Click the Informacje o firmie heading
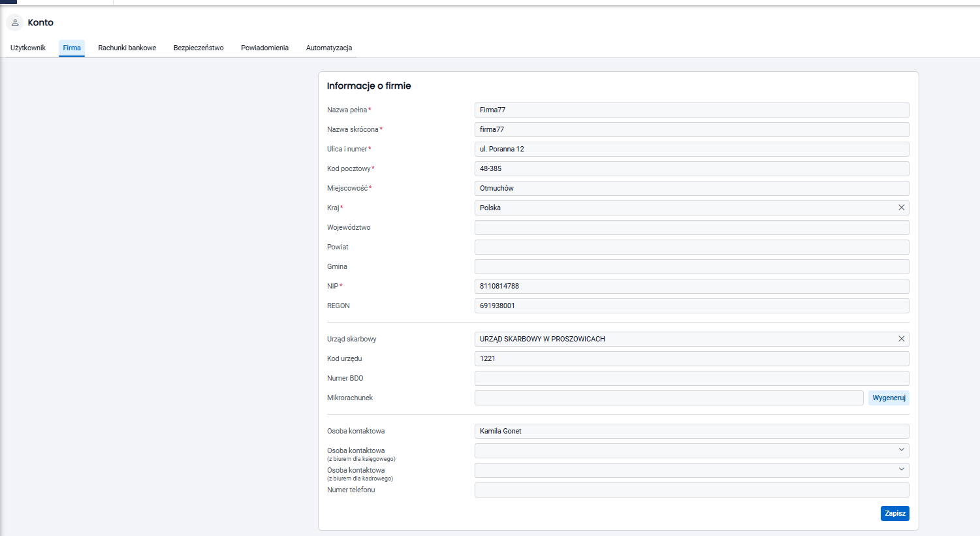980x536 pixels. click(369, 86)
